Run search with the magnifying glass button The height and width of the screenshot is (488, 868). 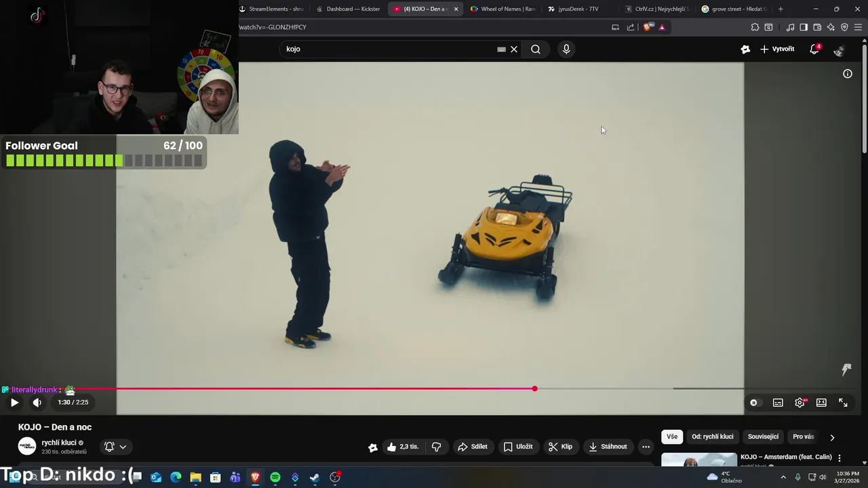tap(536, 49)
